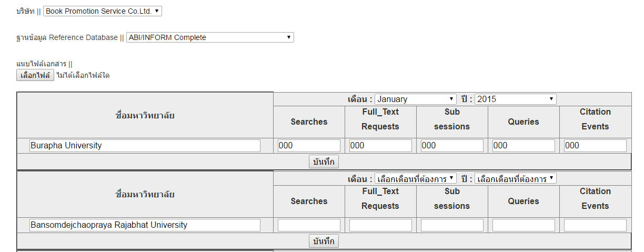Open the 2015 year dropdown
Screen dimensions: 644x252
pos(515,99)
